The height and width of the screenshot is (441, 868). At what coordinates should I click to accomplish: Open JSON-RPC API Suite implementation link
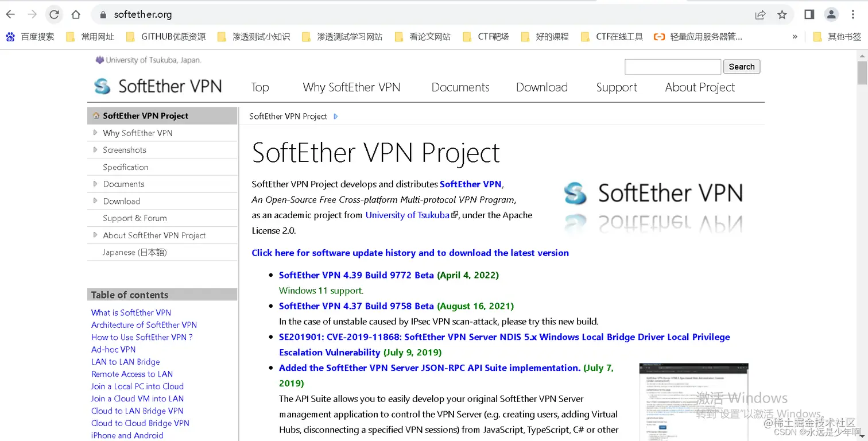click(430, 367)
